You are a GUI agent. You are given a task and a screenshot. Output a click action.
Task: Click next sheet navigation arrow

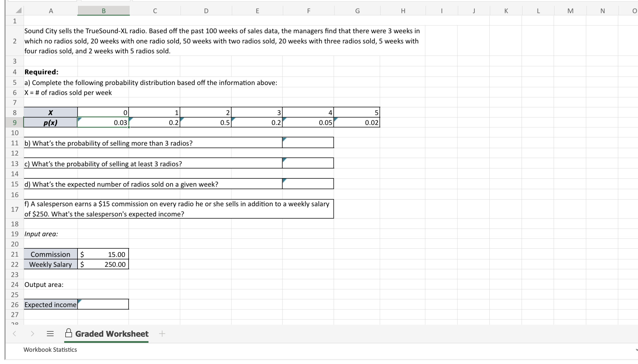coord(32,334)
